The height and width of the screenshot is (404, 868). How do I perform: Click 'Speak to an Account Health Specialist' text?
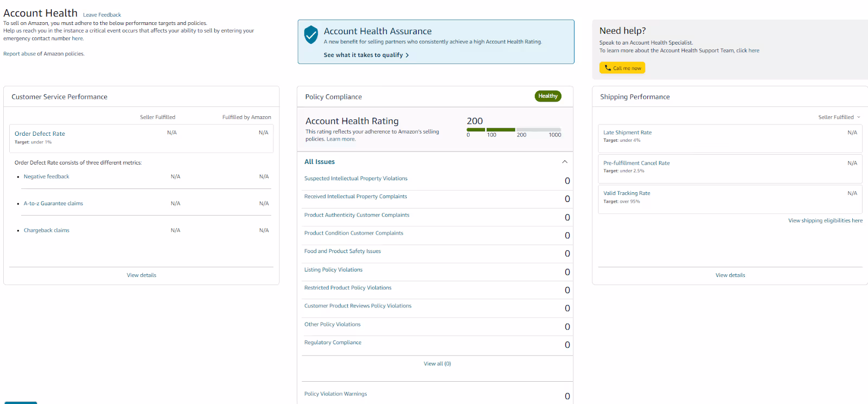(x=646, y=43)
